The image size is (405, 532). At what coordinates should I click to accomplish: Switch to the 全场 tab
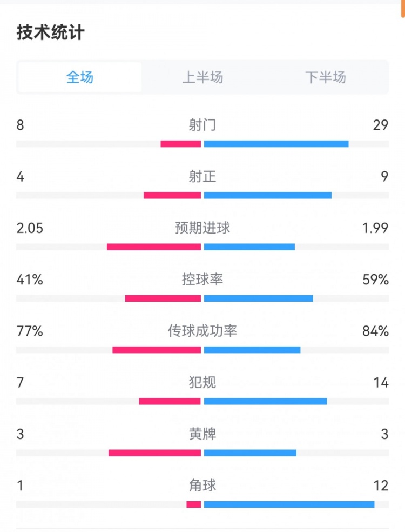(80, 77)
